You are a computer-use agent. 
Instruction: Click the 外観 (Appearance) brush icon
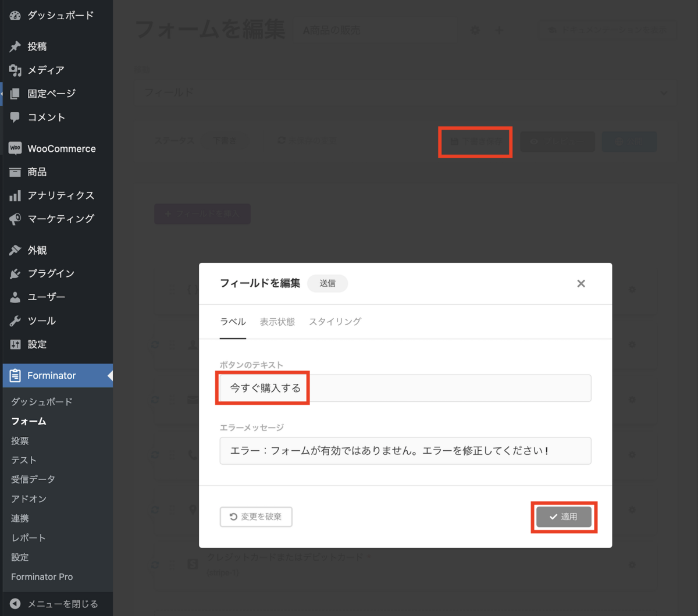[x=15, y=250]
